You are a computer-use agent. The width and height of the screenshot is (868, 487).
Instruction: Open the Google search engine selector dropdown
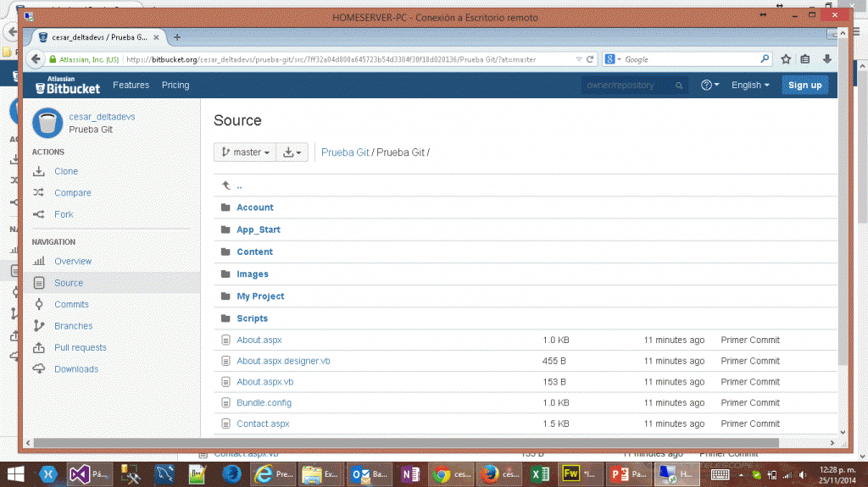(613, 59)
